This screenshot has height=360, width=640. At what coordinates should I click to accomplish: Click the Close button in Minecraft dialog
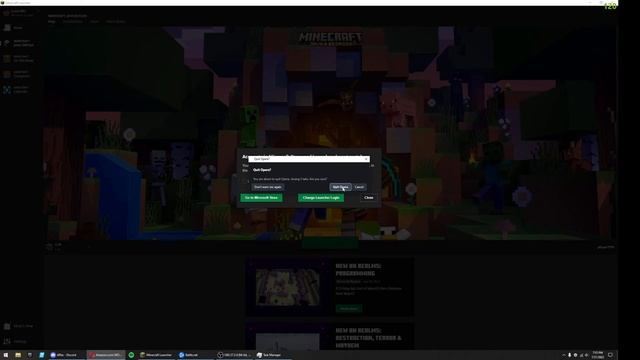(369, 198)
